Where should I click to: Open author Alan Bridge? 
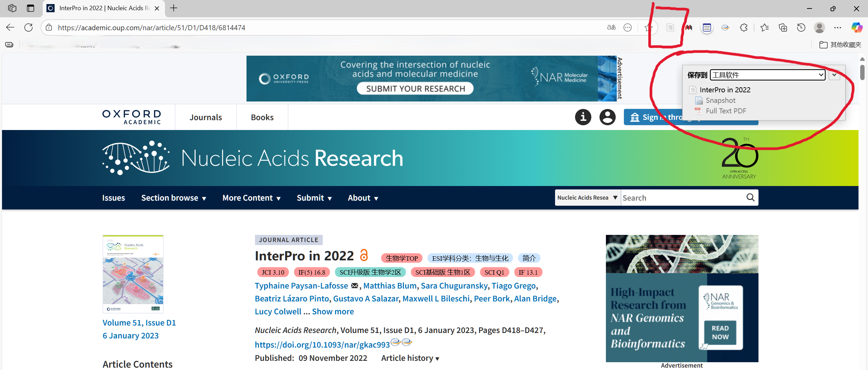tap(535, 299)
